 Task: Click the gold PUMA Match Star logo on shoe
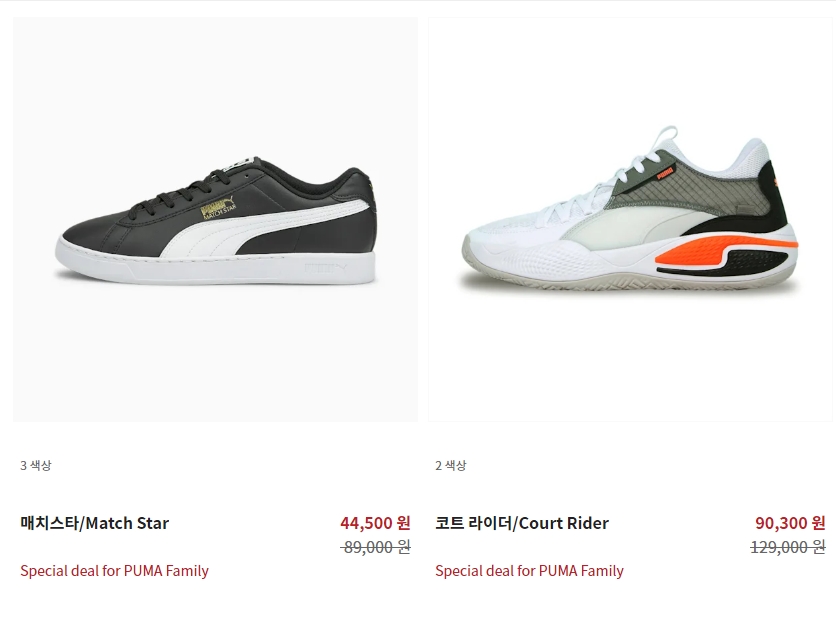(x=218, y=208)
